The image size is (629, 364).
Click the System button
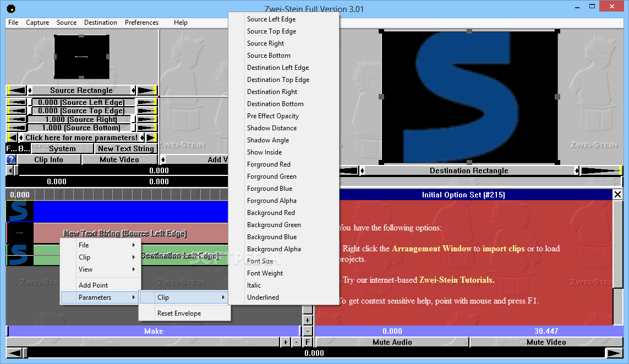[62, 148]
